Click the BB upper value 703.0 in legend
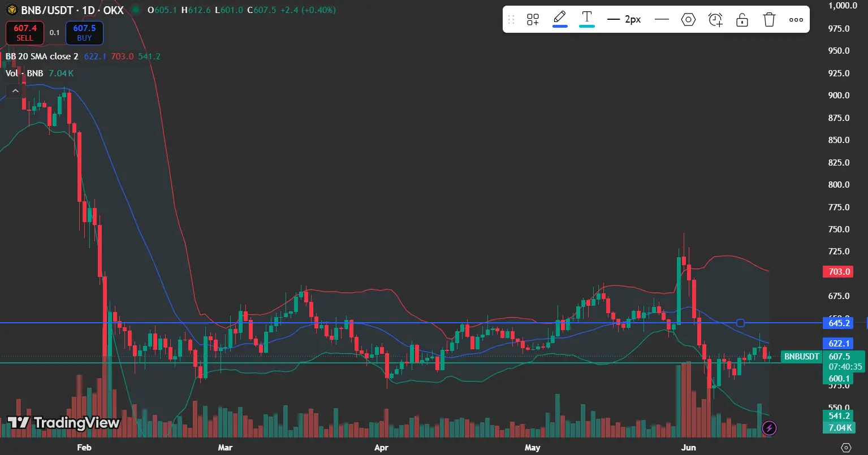Viewport: 868px width, 455px height. (x=122, y=57)
